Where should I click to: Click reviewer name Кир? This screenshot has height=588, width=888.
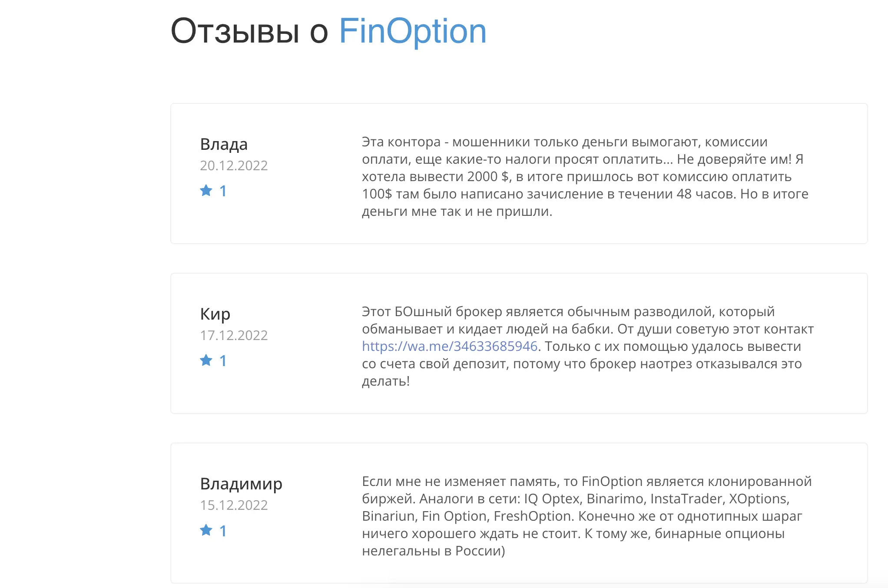[x=215, y=314]
